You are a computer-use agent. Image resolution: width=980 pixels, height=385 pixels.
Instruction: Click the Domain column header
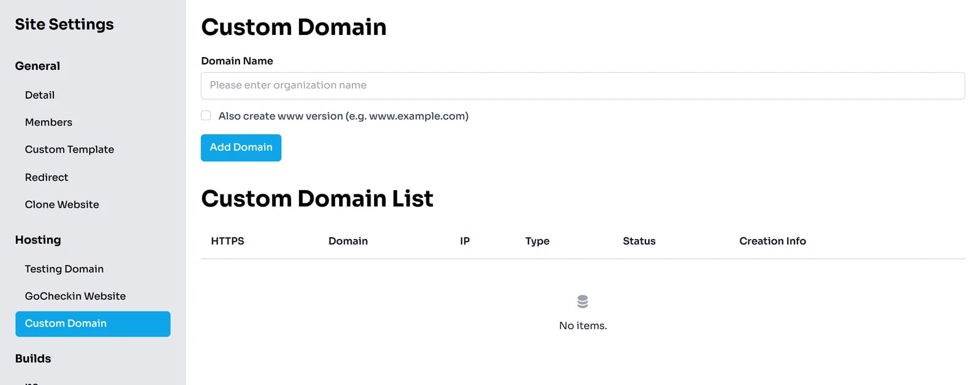(348, 241)
